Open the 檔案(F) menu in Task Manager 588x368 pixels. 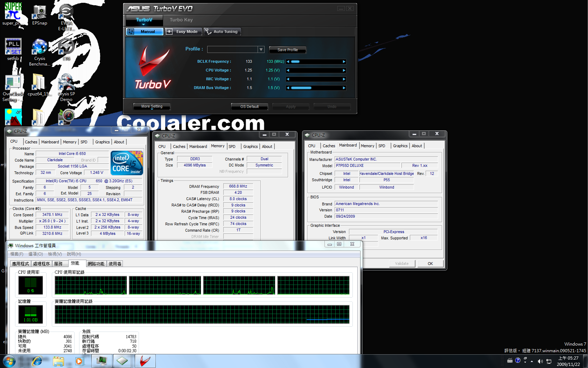[x=17, y=254]
